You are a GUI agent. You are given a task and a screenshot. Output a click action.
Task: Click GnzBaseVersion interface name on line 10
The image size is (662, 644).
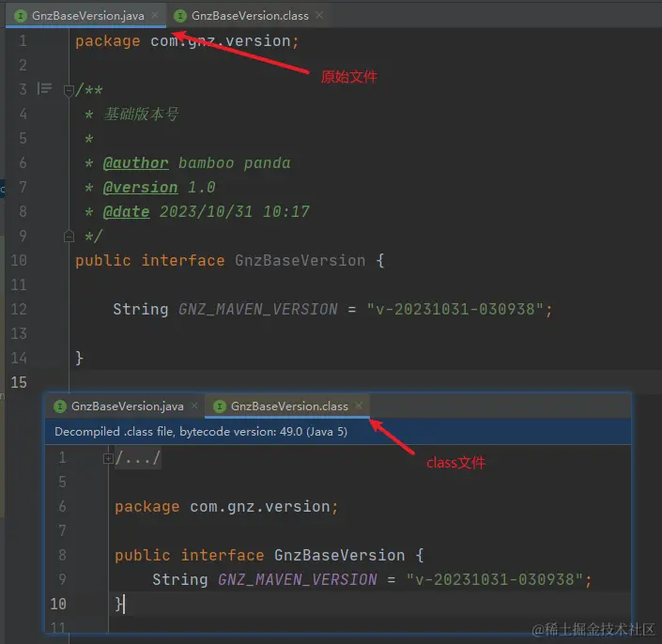[300, 260]
